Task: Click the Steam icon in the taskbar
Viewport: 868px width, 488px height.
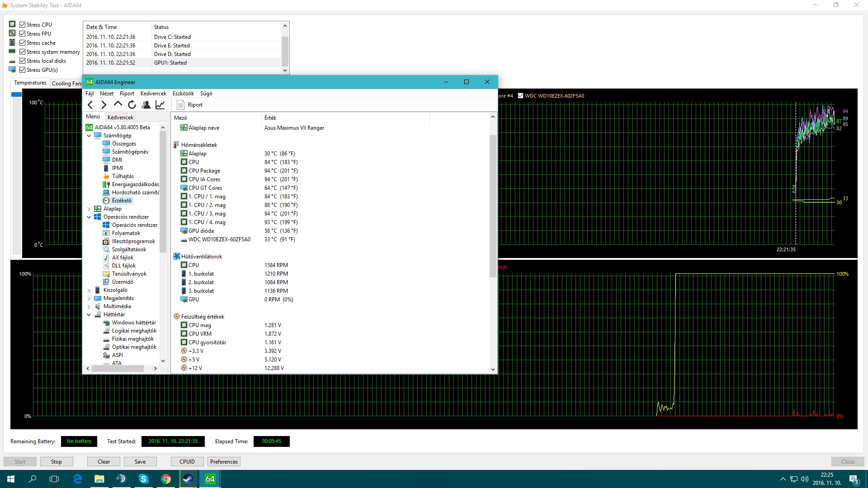Action: pos(188,479)
